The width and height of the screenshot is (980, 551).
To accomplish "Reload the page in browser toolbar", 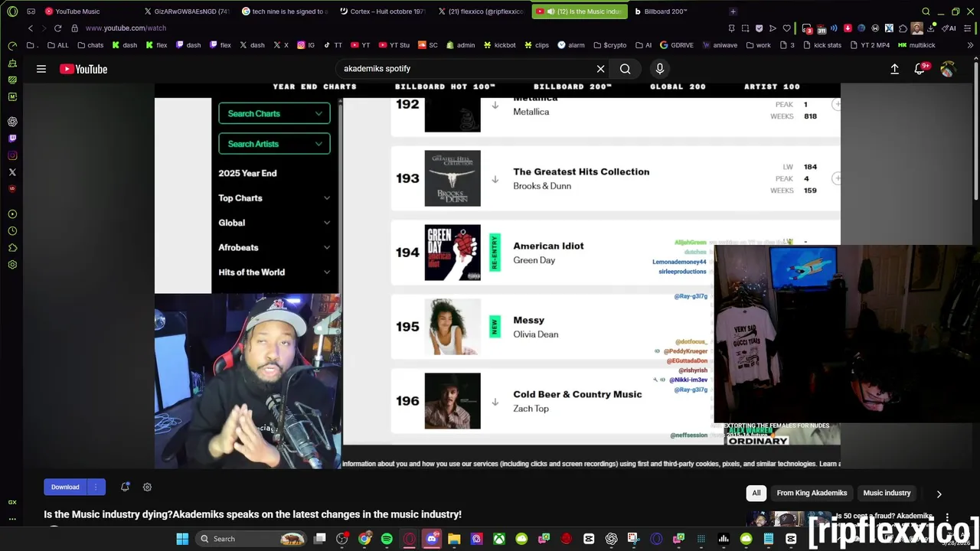I will (x=57, y=28).
